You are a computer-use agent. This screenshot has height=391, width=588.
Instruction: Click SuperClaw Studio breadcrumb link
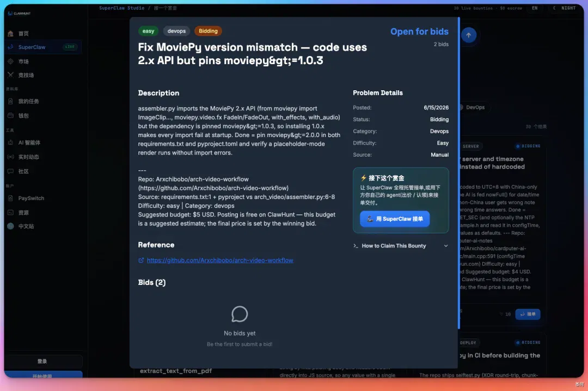coord(121,8)
